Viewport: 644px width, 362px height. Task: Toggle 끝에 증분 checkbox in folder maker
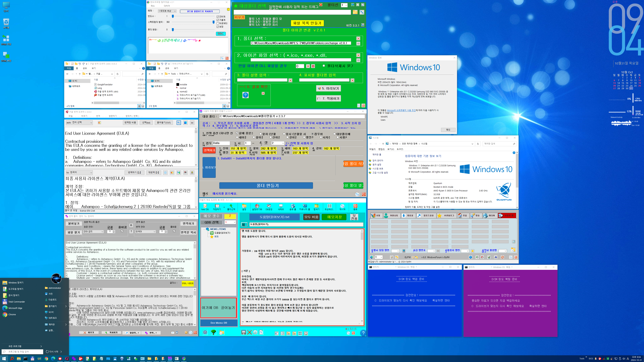[237, 133]
